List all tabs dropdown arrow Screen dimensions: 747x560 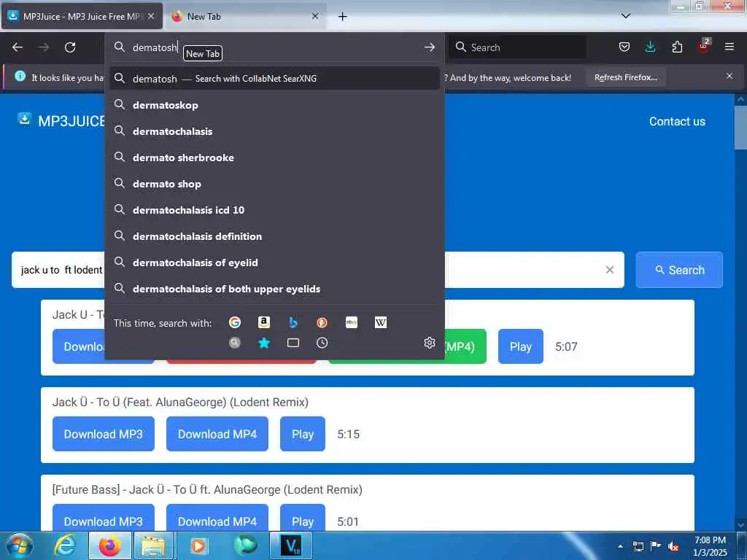(626, 16)
